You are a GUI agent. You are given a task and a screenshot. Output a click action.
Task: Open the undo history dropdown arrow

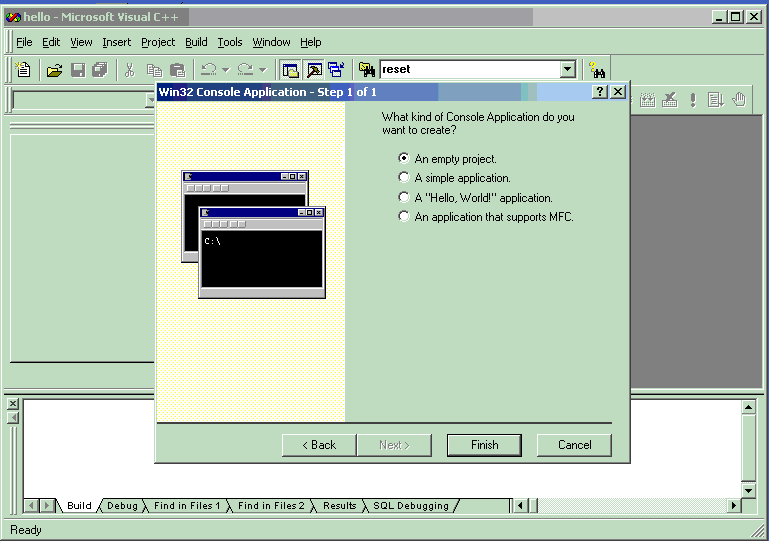tap(226, 70)
